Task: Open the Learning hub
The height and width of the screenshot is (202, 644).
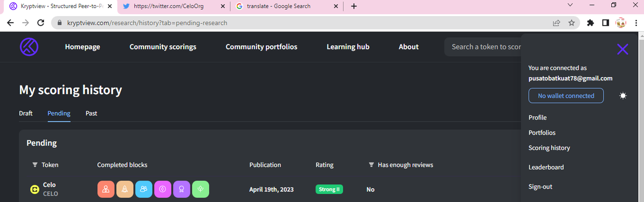Action: pos(348,47)
